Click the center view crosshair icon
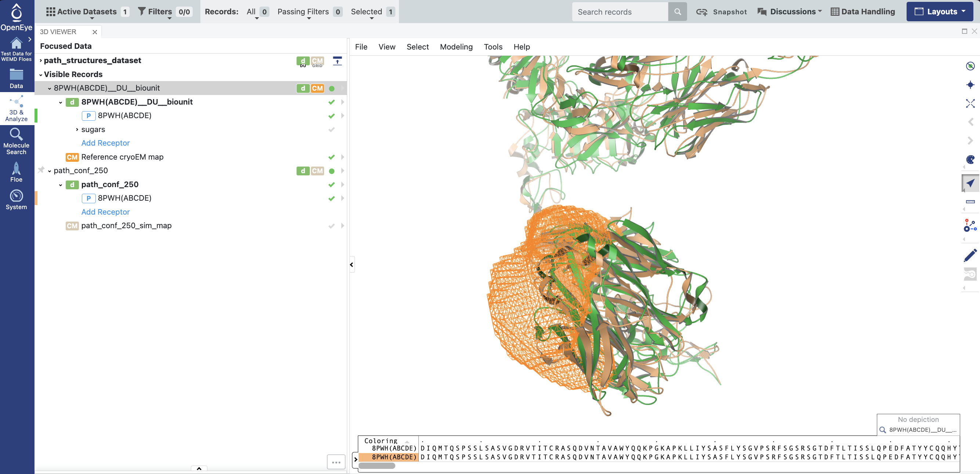This screenshot has width=980, height=474. 970,85
